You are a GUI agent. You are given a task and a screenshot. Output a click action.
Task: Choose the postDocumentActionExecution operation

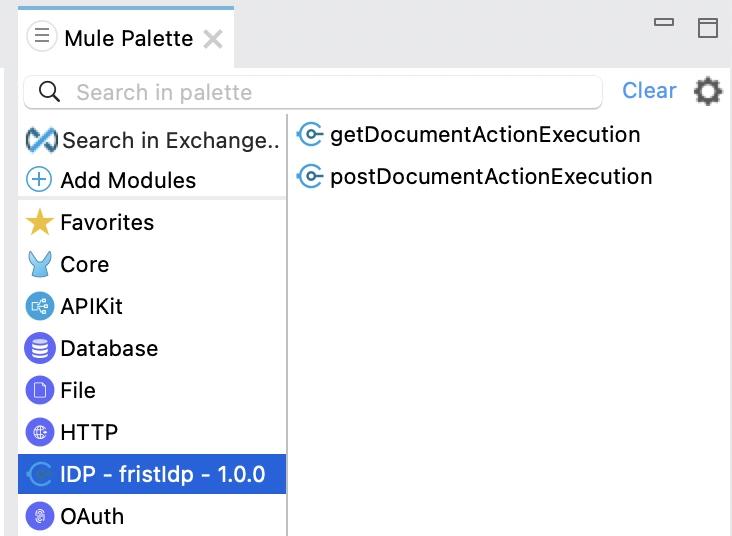point(490,177)
